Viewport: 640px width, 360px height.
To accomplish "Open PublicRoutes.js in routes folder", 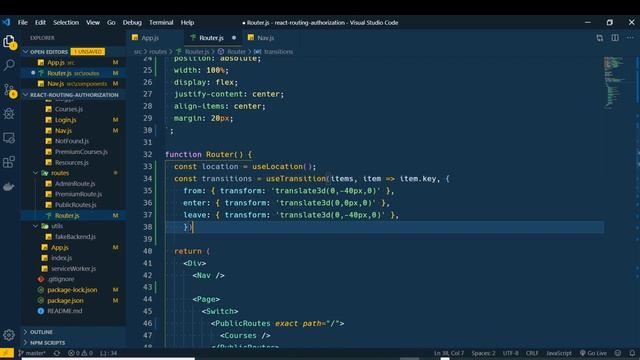I will tap(73, 205).
